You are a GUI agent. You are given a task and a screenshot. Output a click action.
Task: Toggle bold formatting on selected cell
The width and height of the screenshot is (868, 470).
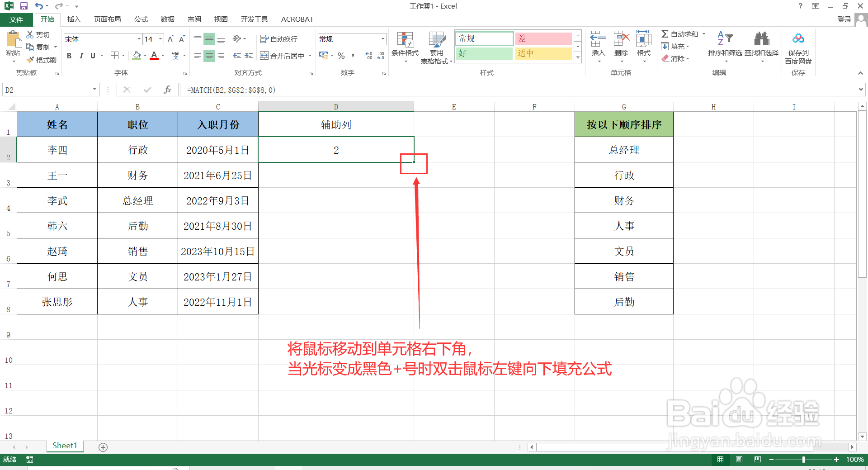click(69, 56)
